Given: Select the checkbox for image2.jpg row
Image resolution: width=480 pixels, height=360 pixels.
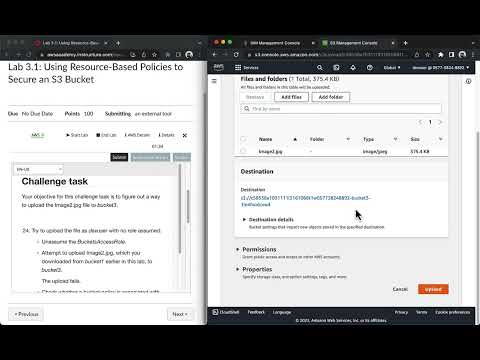Looking at the screenshot, I should coord(243,151).
